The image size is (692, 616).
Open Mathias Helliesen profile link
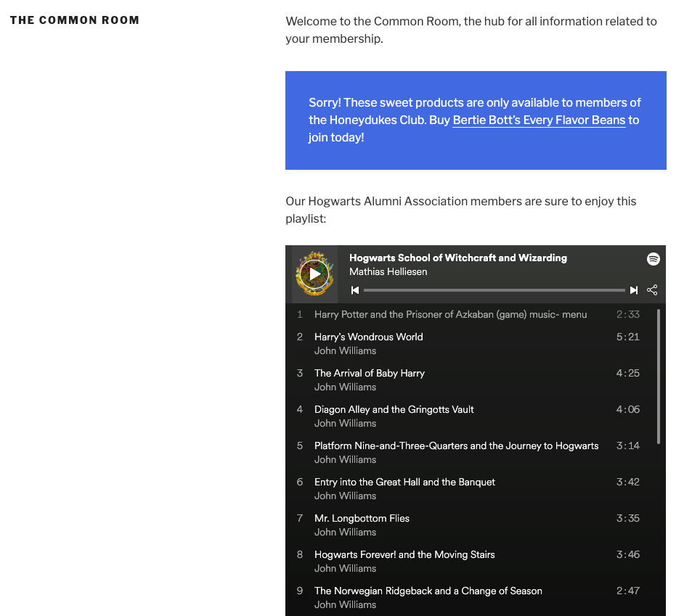[x=388, y=271]
